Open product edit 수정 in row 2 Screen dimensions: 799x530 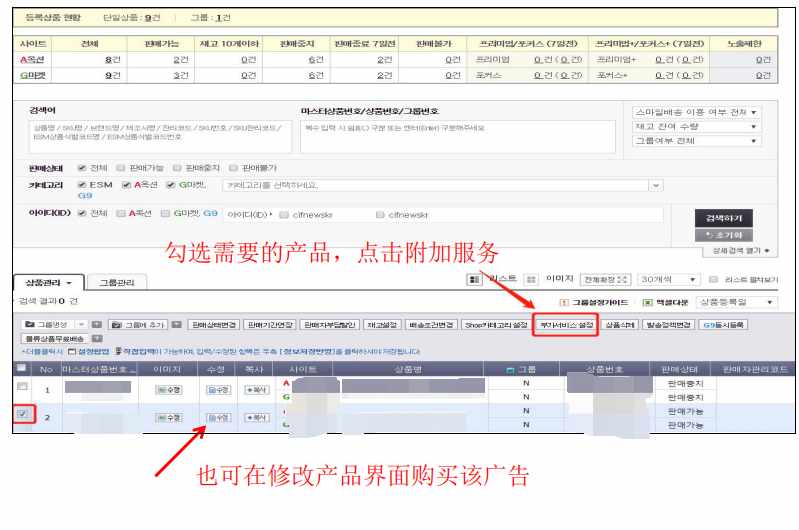tap(219, 418)
